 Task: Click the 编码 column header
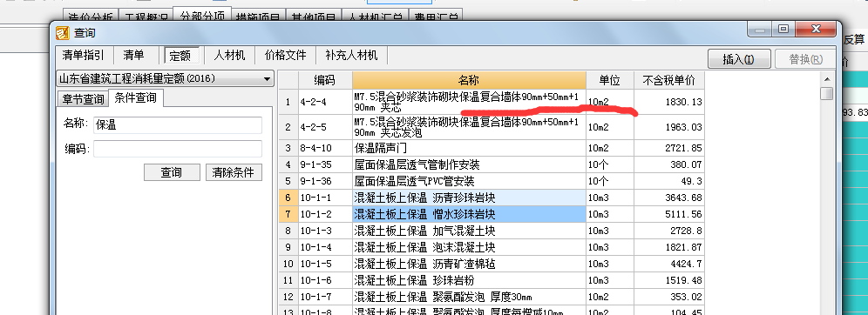coord(326,80)
